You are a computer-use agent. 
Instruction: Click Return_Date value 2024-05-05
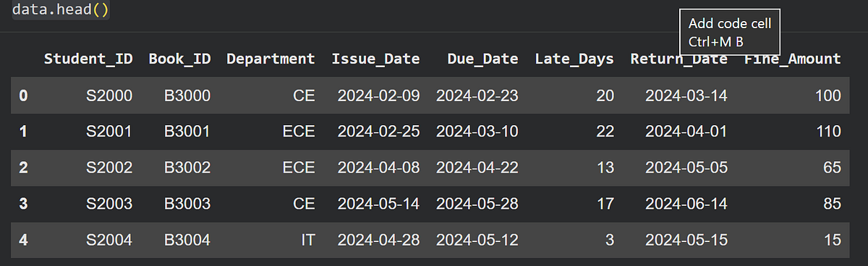pyautogui.click(x=686, y=168)
